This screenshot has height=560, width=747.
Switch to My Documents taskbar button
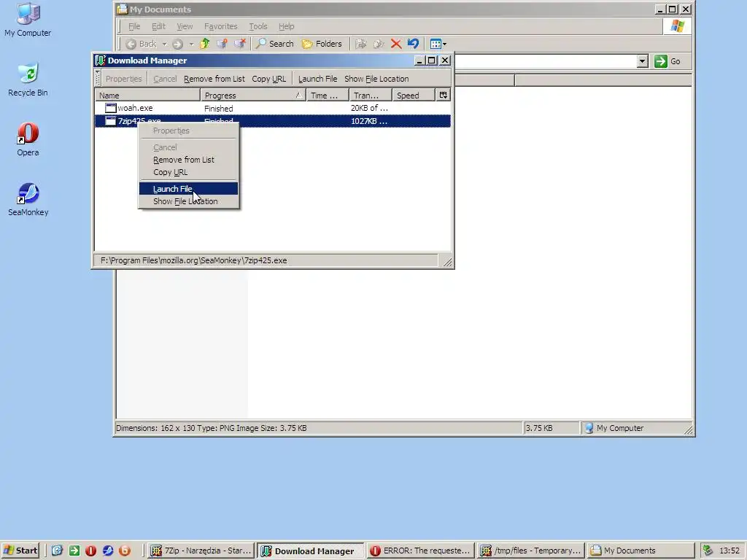pyautogui.click(x=640, y=551)
